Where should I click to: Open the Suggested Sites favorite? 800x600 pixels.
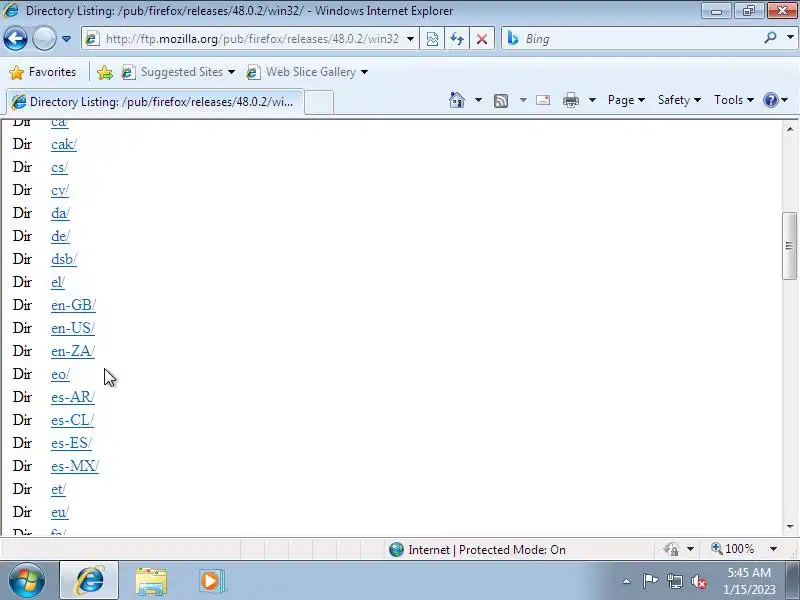(x=178, y=72)
